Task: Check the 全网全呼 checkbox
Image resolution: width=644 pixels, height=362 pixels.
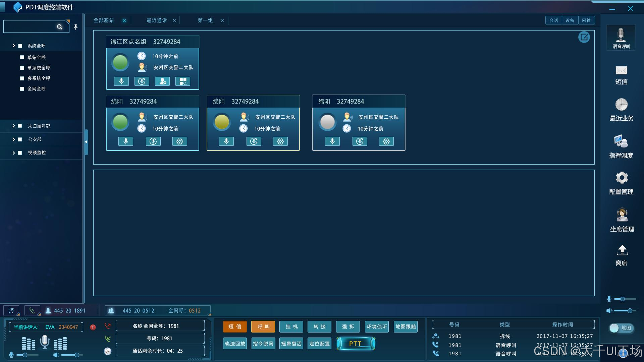Action: [x=22, y=89]
